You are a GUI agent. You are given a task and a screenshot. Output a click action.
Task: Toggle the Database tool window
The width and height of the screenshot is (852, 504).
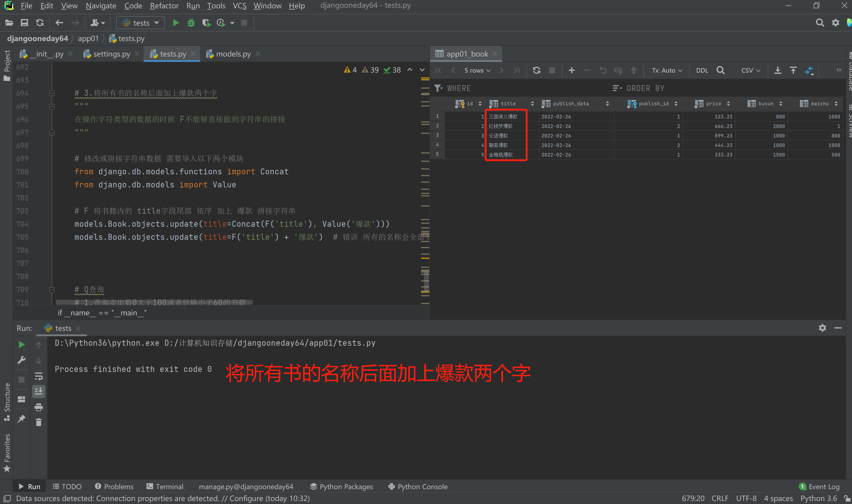(849, 72)
